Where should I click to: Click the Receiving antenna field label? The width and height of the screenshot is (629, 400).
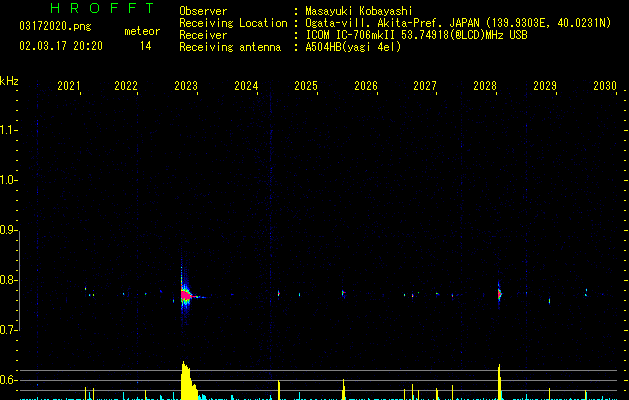[230, 47]
